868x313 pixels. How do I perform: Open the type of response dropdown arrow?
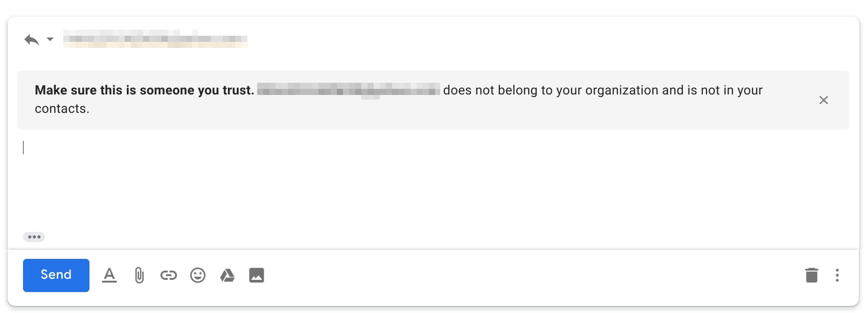click(50, 39)
